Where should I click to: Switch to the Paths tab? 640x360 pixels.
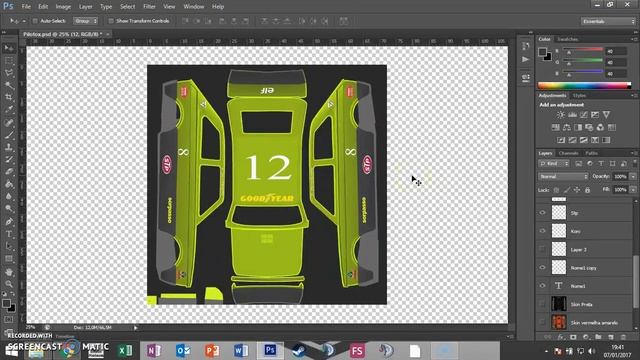pos(591,153)
